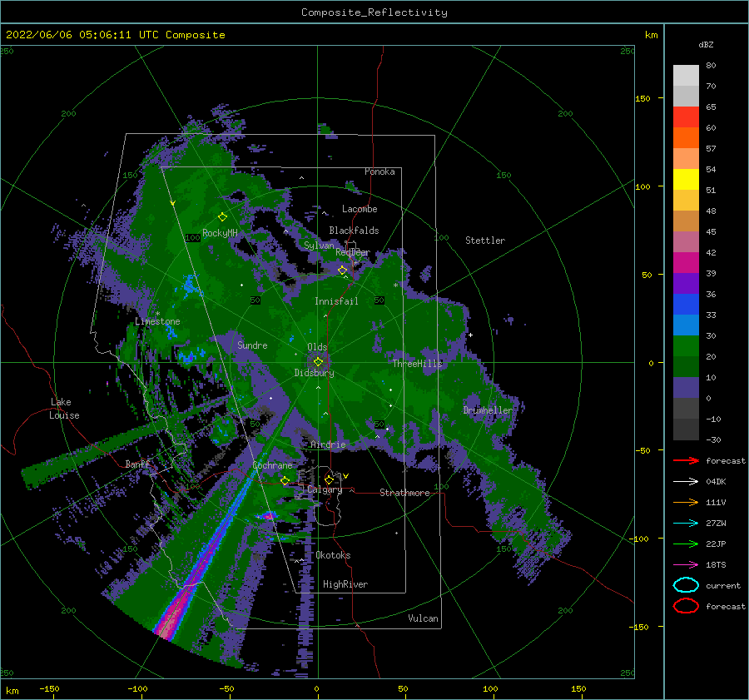Click the Okotoks city label

(333, 555)
